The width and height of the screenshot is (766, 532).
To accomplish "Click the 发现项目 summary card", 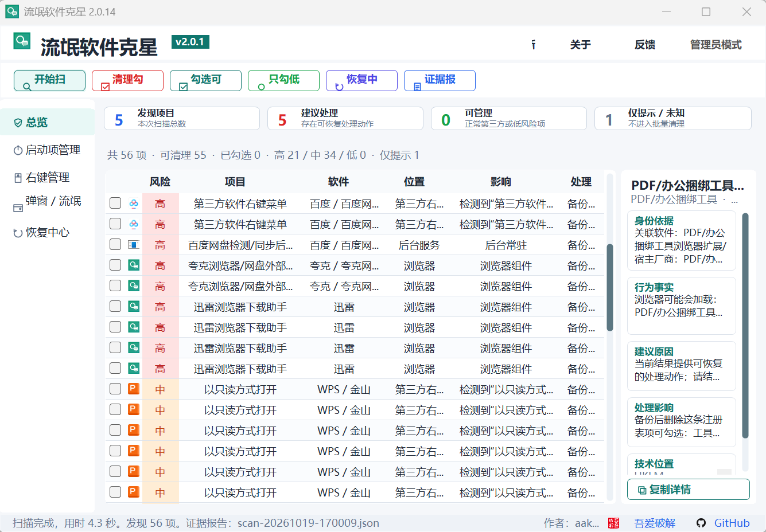I will 182,119.
